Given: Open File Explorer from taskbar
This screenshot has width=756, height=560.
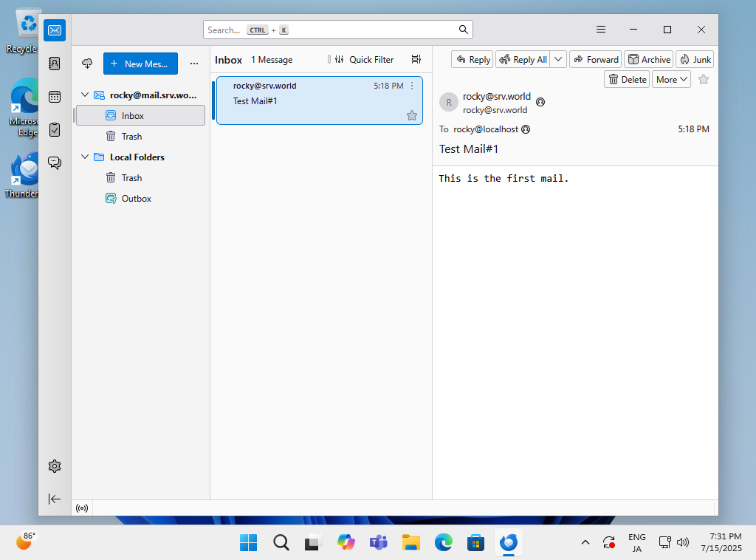Looking at the screenshot, I should click(x=411, y=542).
